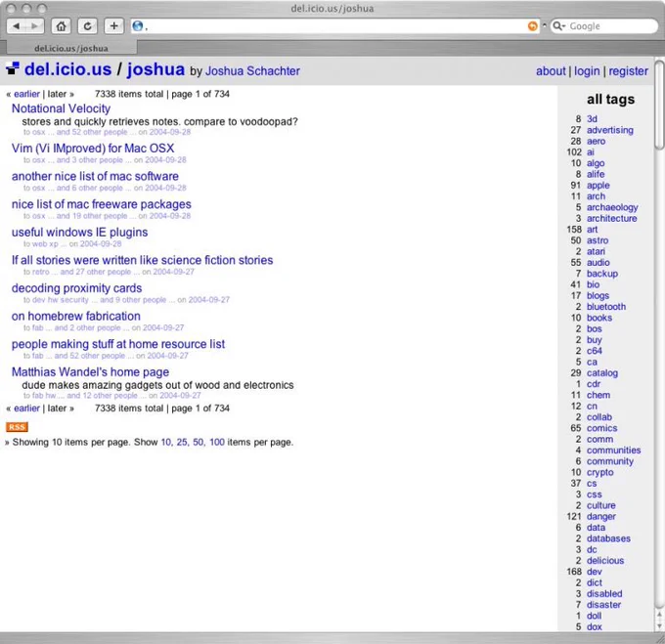The width and height of the screenshot is (665, 644).
Task: Select the archaeology tag
Action: pyautogui.click(x=612, y=207)
